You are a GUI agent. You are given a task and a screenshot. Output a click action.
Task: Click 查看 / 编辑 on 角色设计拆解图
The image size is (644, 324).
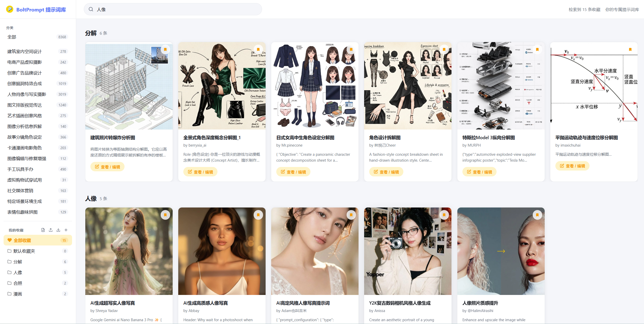pyautogui.click(x=386, y=172)
